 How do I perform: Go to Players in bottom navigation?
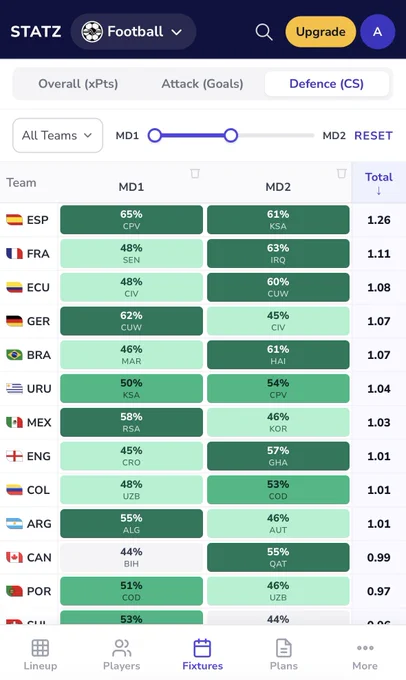click(x=121, y=655)
